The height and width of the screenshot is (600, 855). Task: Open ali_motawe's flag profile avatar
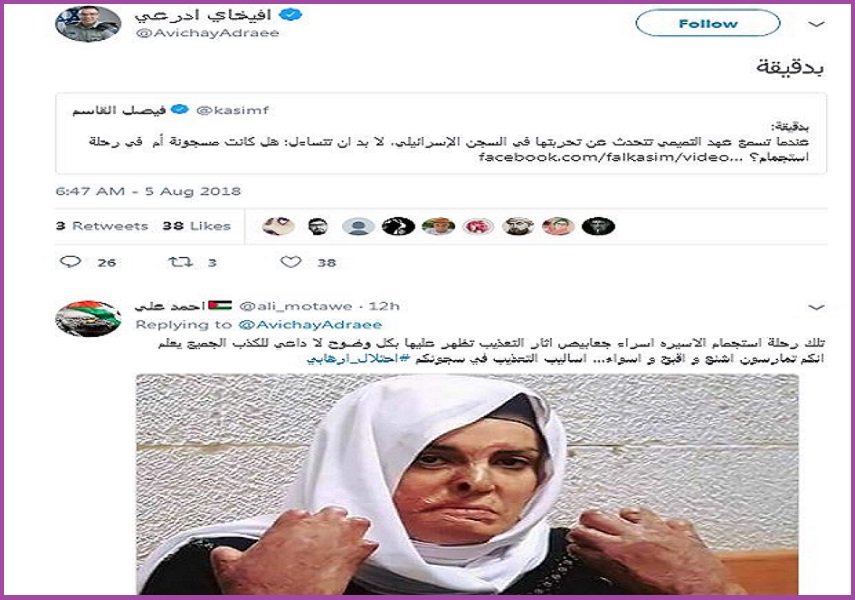tap(88, 319)
